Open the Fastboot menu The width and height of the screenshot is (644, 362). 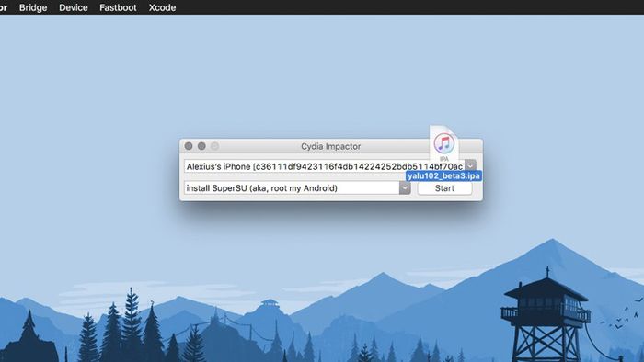118,7
